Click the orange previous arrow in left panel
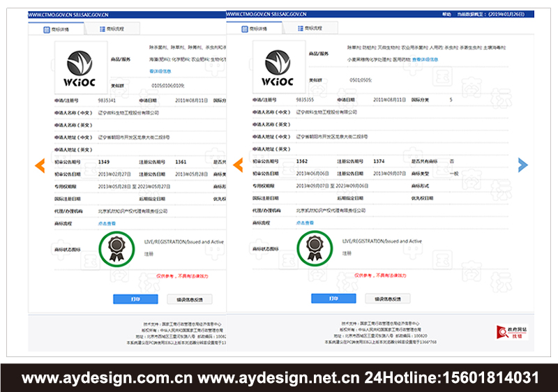558x392 pixels. pos(40,165)
